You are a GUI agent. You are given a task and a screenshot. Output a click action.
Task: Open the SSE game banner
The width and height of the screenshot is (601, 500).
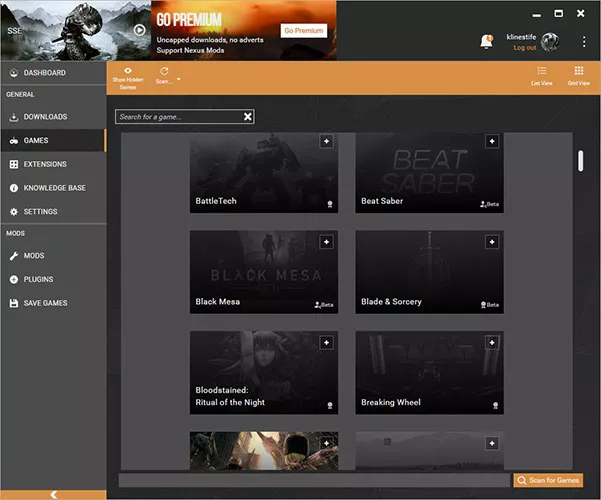[76, 30]
